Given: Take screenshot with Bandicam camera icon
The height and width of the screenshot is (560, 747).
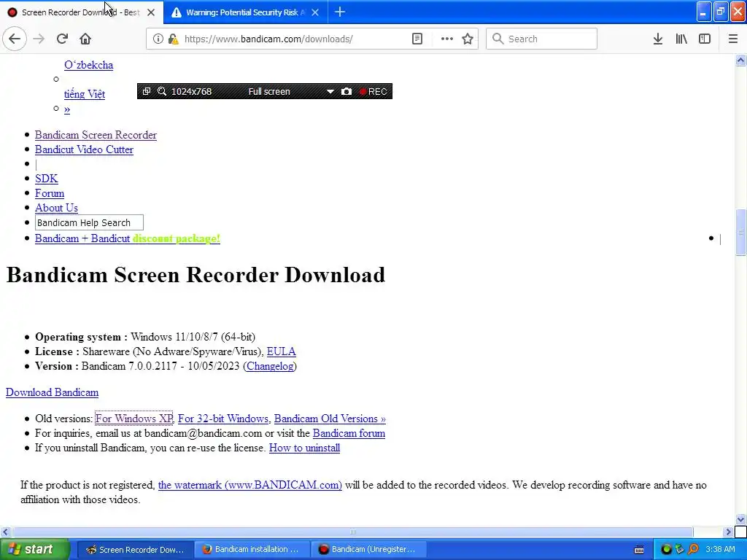Looking at the screenshot, I should coord(347,91).
